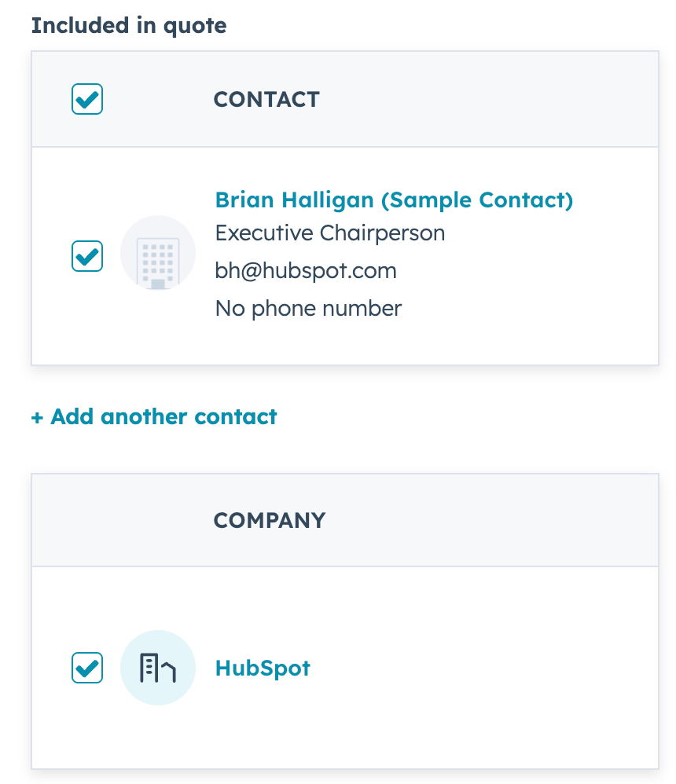The width and height of the screenshot is (676, 784).
Task: Click the plus icon next to Add another contact
Action: click(x=38, y=416)
